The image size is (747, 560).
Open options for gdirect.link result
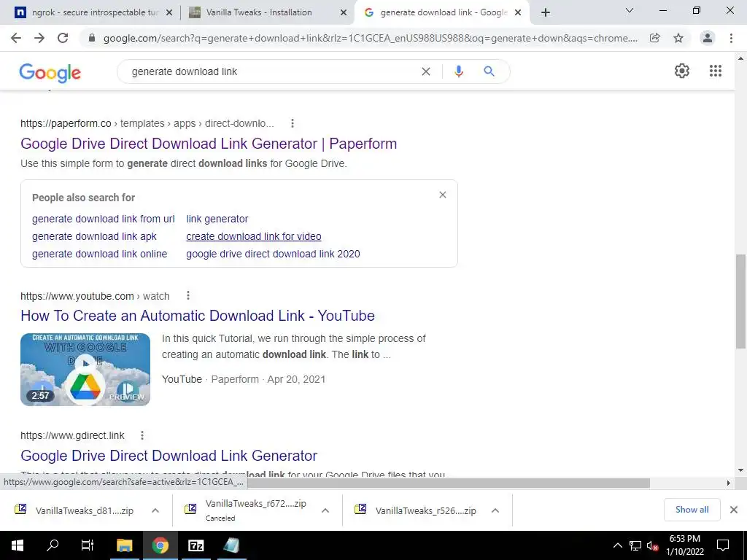point(142,435)
